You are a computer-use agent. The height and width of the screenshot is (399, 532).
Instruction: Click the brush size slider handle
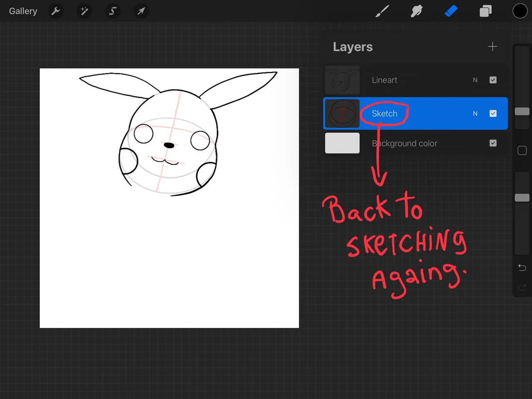pos(522,112)
